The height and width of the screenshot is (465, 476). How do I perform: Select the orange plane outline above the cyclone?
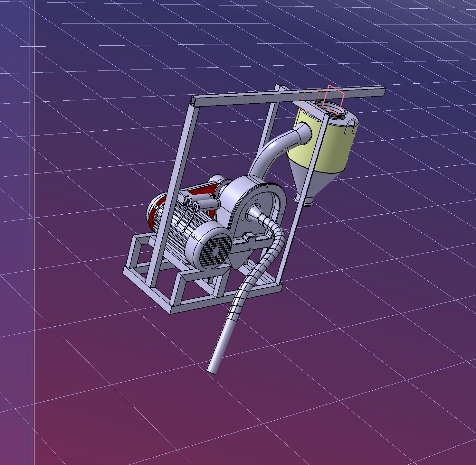pos(310,101)
